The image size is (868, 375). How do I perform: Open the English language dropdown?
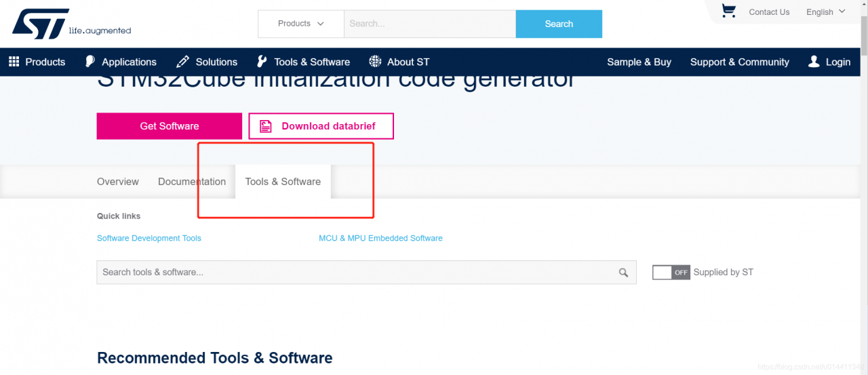[x=826, y=12]
